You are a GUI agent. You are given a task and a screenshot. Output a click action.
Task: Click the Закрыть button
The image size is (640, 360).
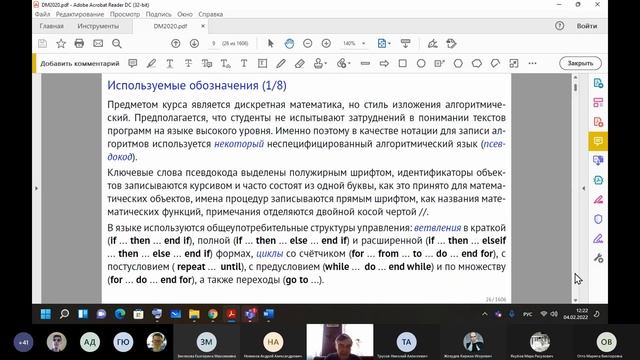(x=580, y=63)
